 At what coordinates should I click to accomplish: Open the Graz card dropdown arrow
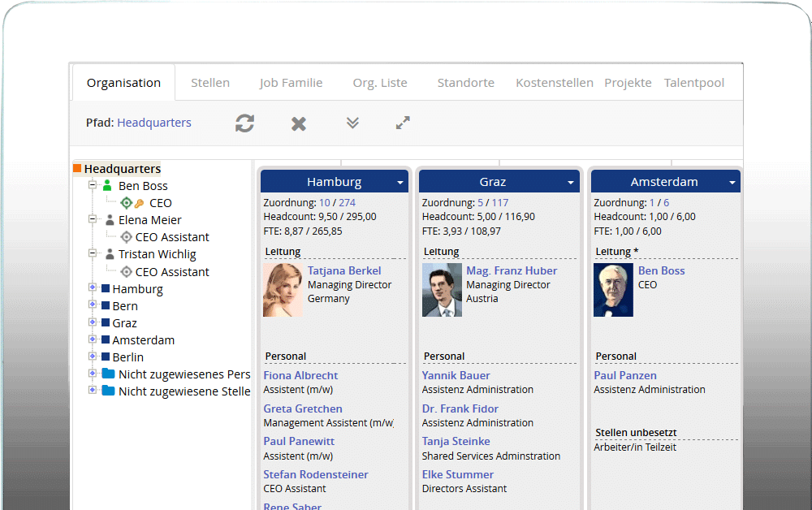point(571,182)
